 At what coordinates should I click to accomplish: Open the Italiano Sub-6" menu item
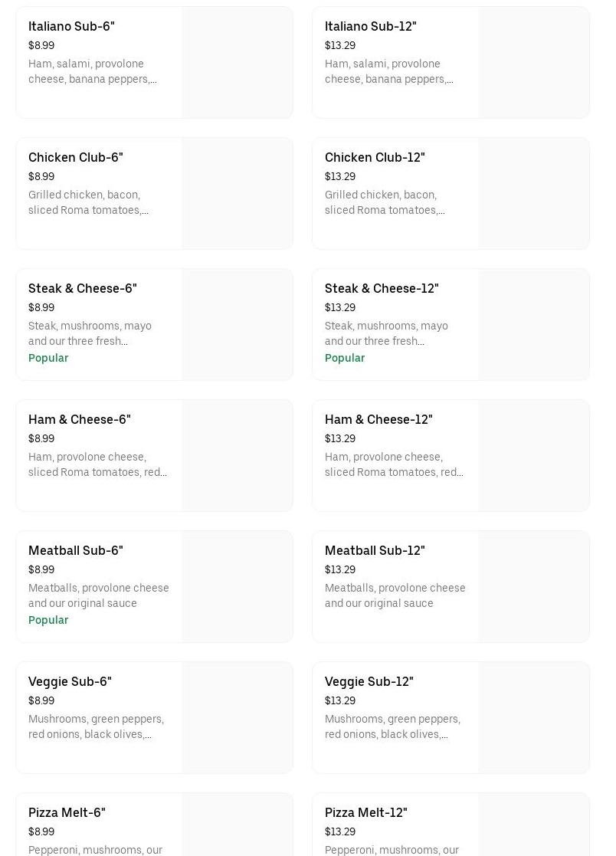[x=71, y=27]
